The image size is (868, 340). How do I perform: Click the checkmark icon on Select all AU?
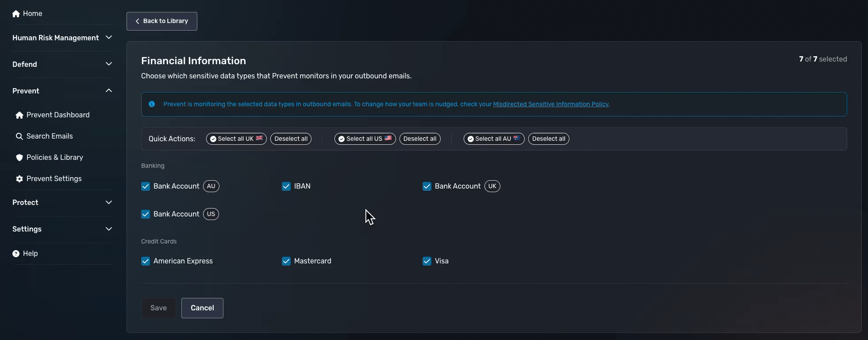471,139
